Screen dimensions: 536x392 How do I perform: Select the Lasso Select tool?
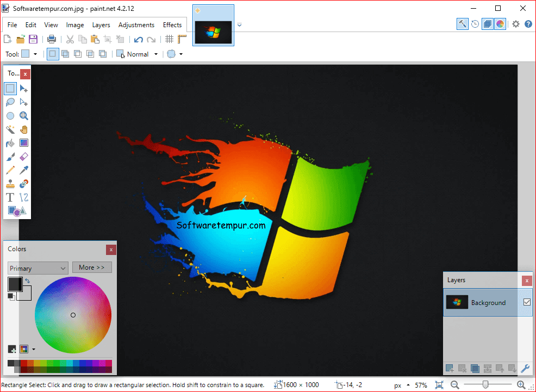pyautogui.click(x=10, y=102)
